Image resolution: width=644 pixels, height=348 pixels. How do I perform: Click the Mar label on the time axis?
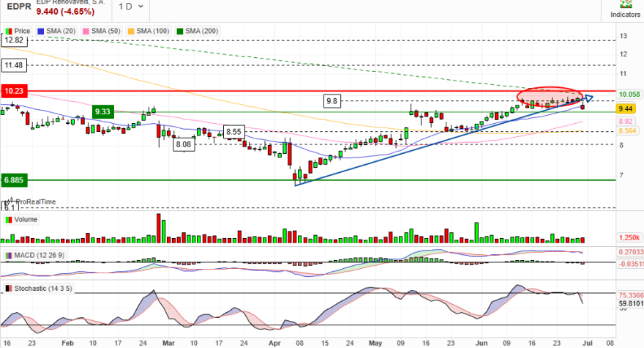point(168,343)
